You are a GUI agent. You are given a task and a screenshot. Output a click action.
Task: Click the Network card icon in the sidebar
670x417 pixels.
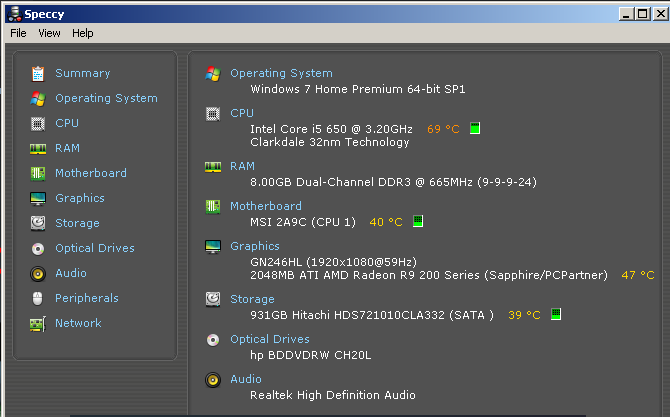tap(38, 324)
